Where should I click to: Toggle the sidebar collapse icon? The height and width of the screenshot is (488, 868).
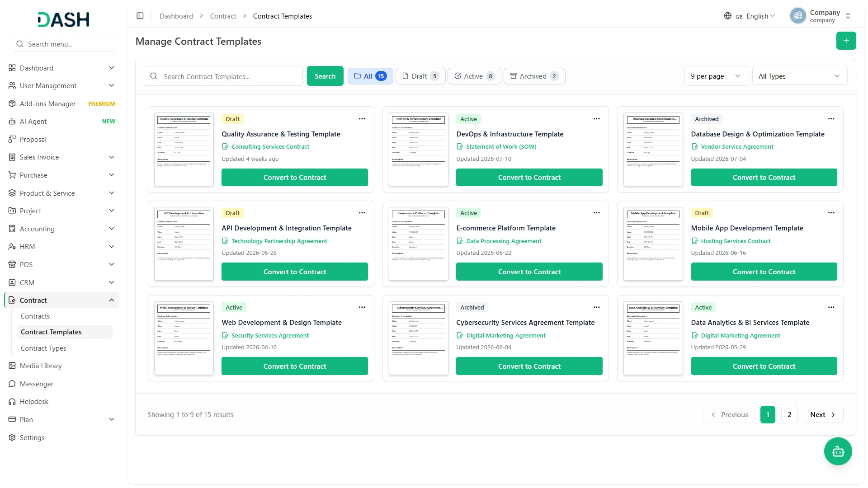(x=140, y=16)
